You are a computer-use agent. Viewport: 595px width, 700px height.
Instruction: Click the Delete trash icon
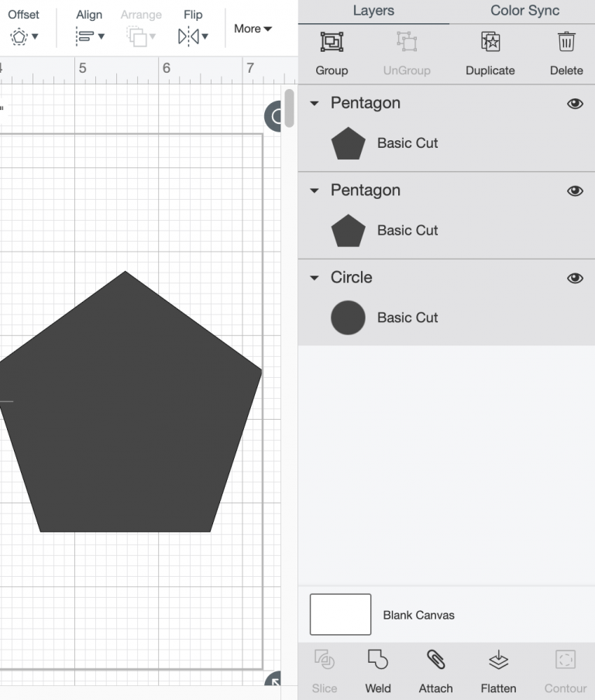point(566,42)
